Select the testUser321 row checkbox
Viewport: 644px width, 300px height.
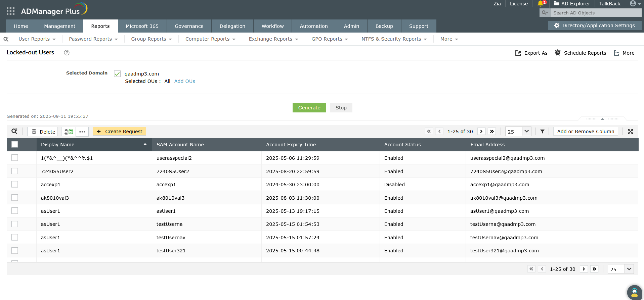click(15, 251)
